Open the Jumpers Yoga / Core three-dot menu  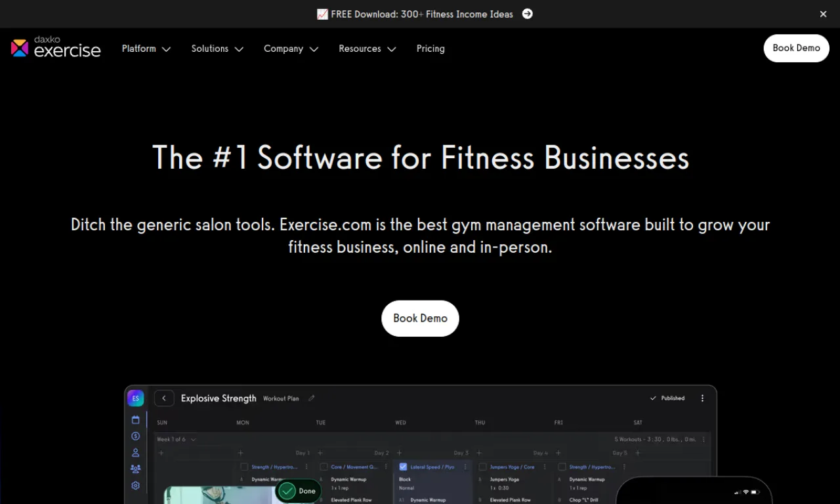545,467
